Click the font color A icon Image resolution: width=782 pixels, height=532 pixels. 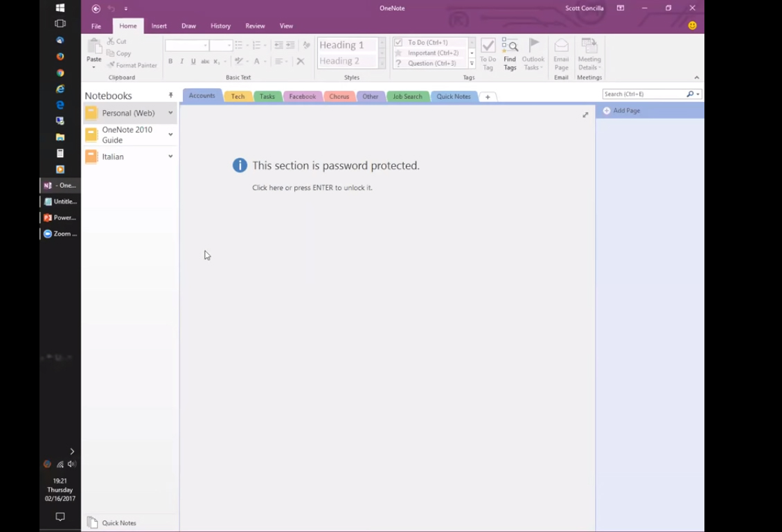point(256,62)
